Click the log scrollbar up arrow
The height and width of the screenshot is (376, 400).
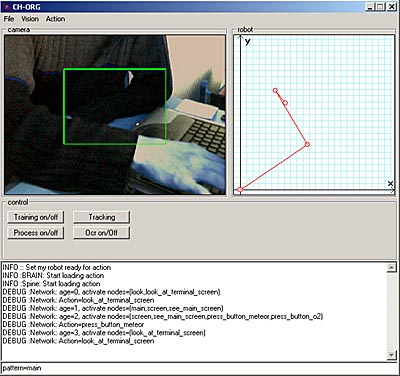tap(391, 268)
